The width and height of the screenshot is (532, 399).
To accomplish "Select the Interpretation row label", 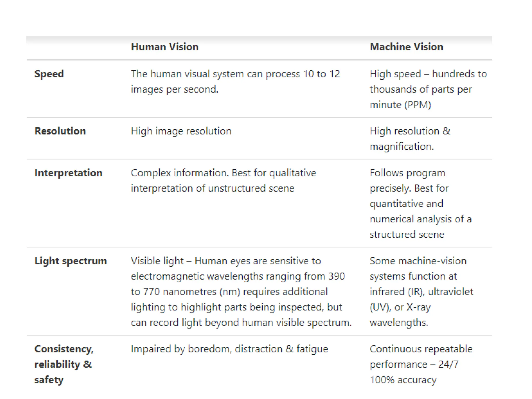I will pos(69,173).
